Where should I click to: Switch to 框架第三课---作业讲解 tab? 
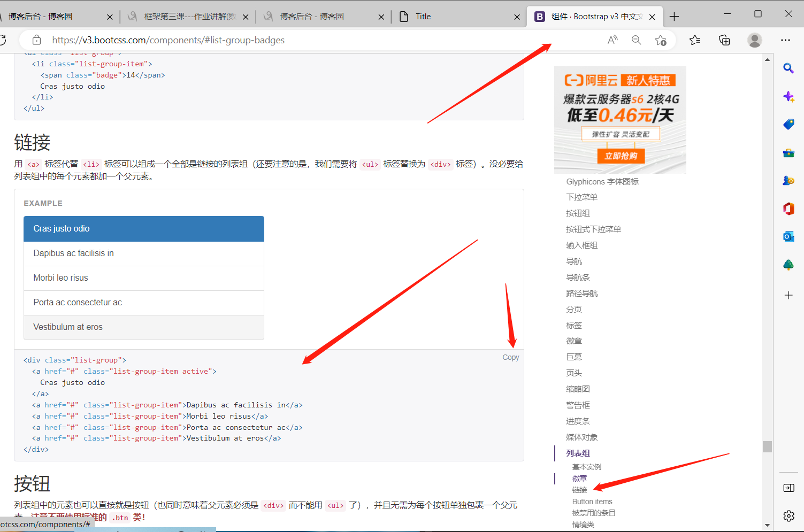click(188, 17)
